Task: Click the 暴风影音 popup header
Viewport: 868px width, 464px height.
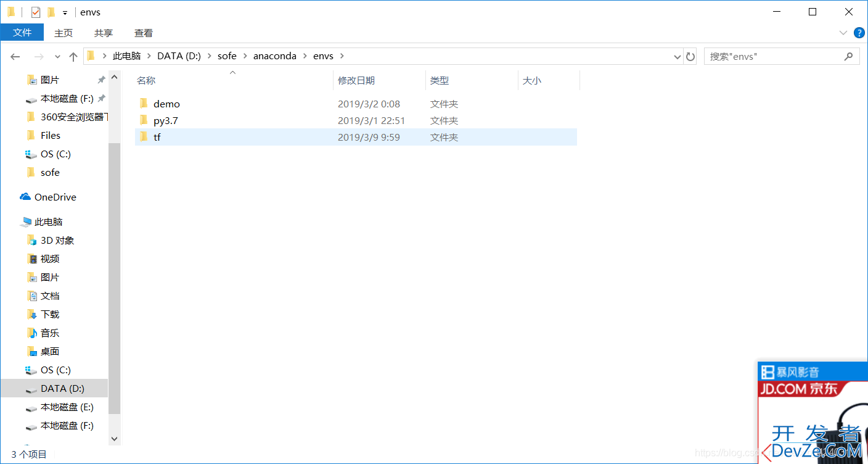Action: tap(813, 372)
